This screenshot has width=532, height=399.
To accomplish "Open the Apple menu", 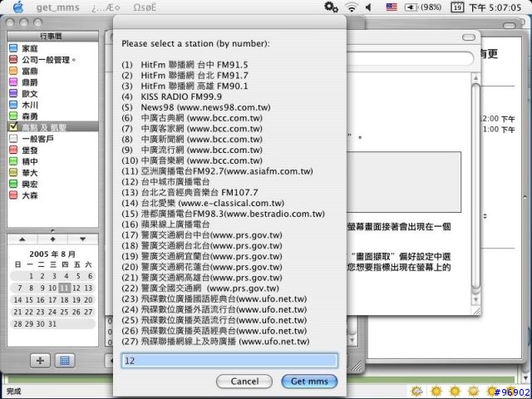I will (x=18, y=7).
